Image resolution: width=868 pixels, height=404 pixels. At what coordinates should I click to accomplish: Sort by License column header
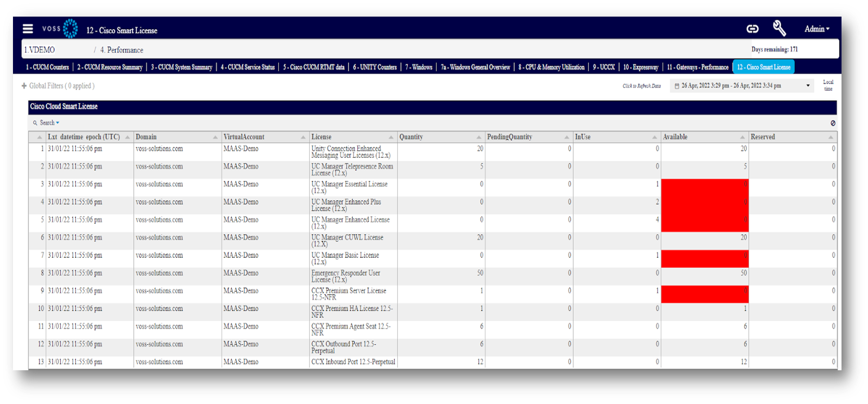click(353, 137)
